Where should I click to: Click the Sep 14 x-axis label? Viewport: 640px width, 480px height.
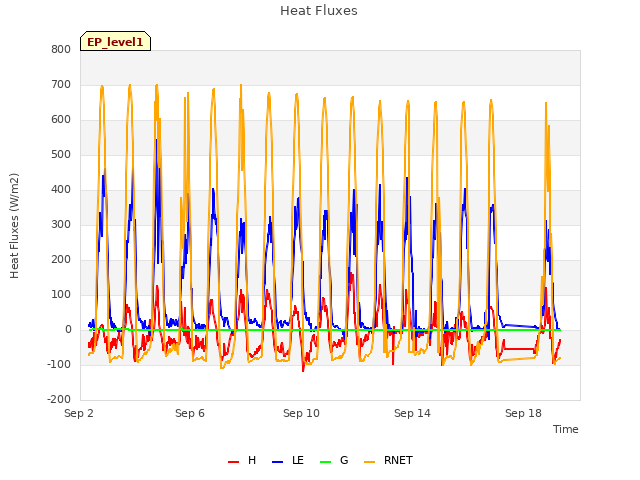[x=412, y=413]
